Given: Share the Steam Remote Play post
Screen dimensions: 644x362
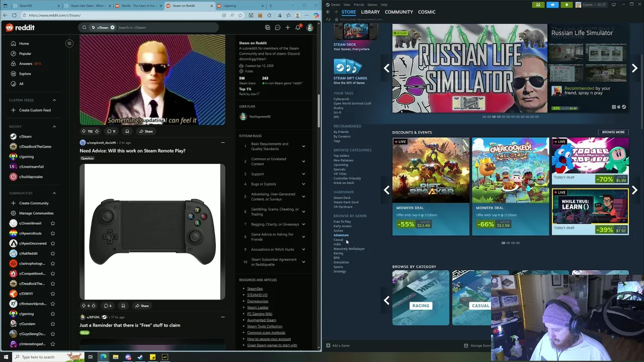Looking at the screenshot, I should tap(141, 306).
